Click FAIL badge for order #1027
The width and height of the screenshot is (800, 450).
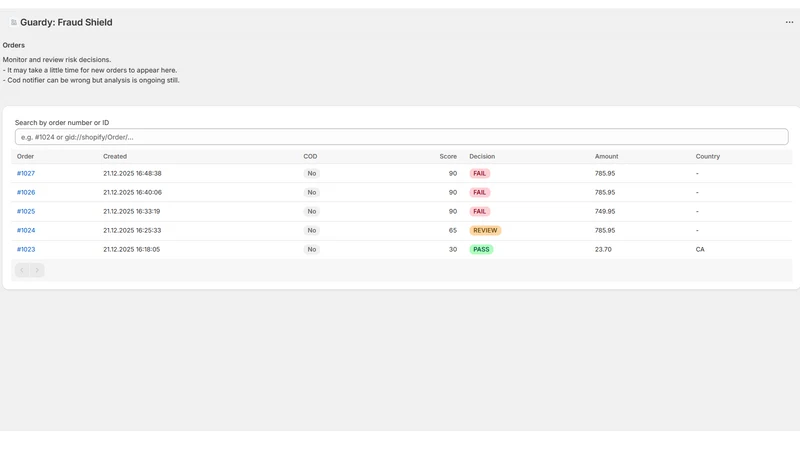click(x=480, y=173)
